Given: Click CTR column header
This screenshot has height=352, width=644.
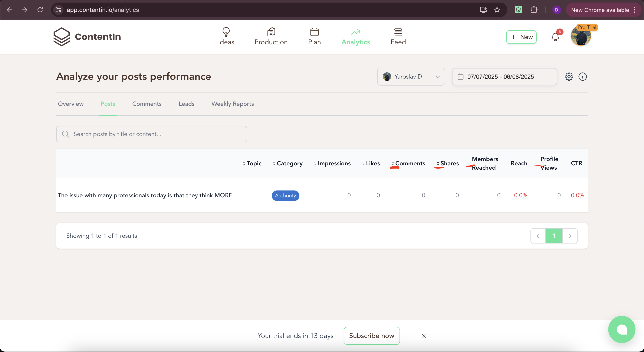Looking at the screenshot, I should point(576,163).
